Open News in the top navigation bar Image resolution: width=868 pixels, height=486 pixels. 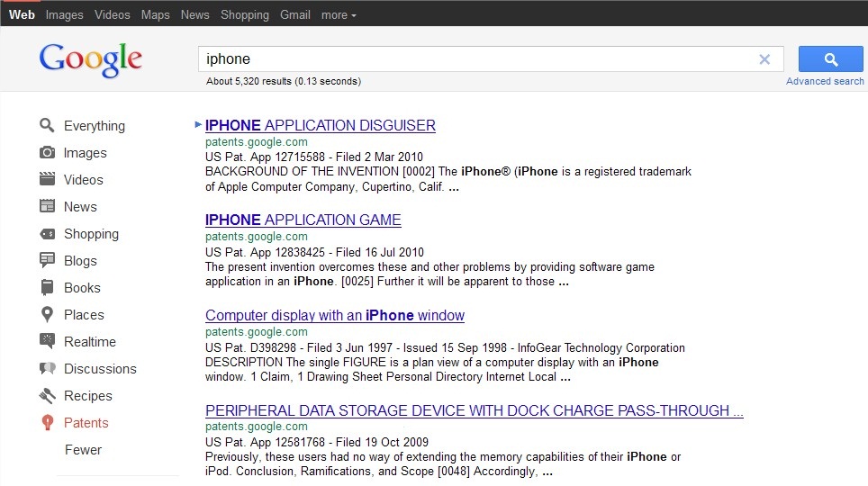[x=194, y=15]
